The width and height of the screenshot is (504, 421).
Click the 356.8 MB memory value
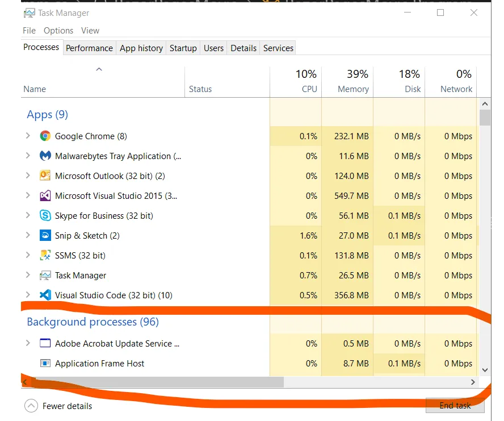click(x=351, y=295)
